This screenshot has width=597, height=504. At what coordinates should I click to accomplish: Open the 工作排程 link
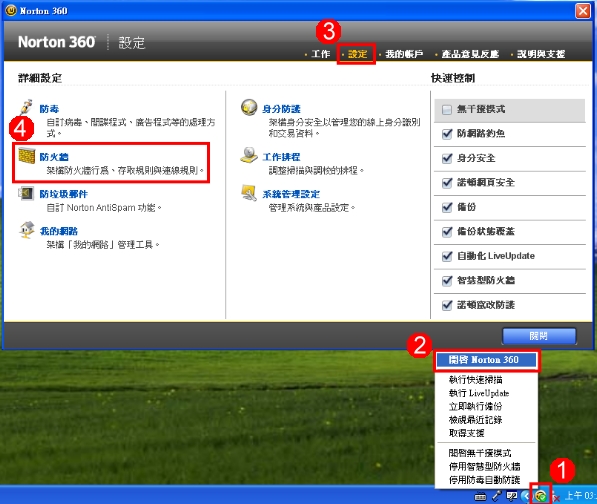tap(281, 157)
